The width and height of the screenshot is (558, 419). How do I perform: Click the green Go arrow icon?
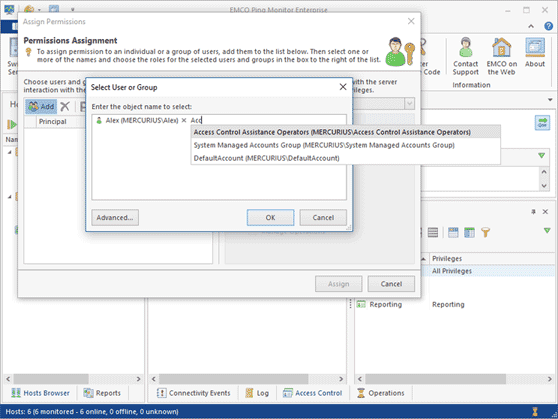click(x=542, y=123)
